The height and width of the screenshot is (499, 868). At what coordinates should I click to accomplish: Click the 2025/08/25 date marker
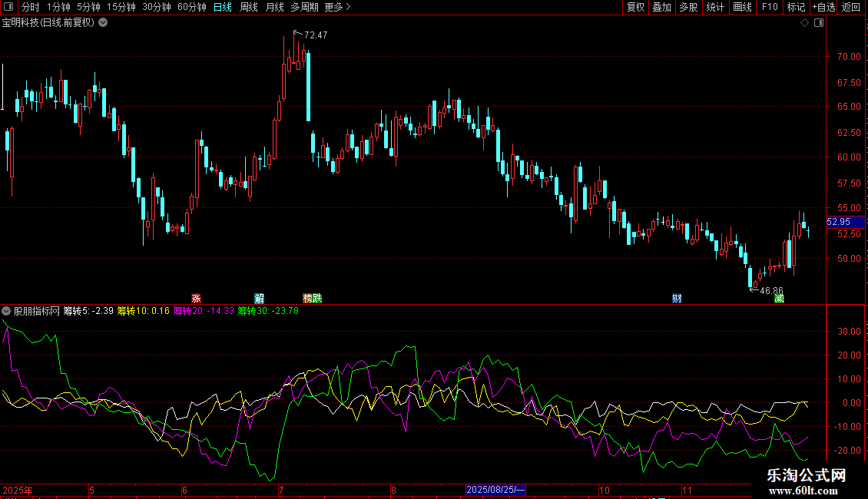495,490
